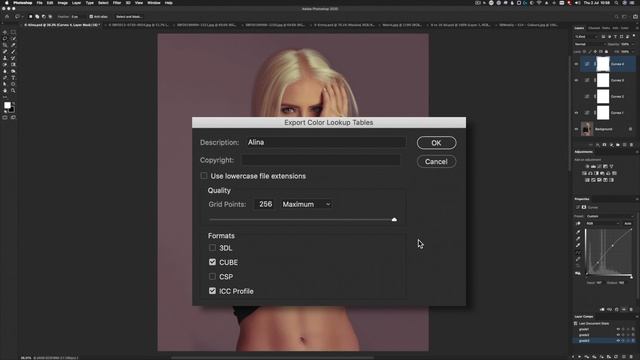This screenshot has height=360, width=640.
Task: Create a new layer from Layers panel
Action: (624, 145)
